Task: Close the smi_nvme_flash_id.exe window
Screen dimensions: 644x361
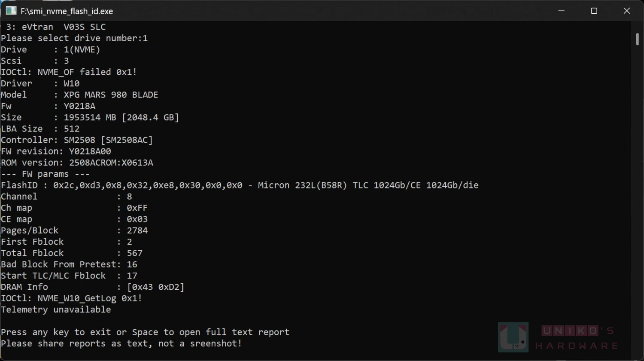Action: 627,11
